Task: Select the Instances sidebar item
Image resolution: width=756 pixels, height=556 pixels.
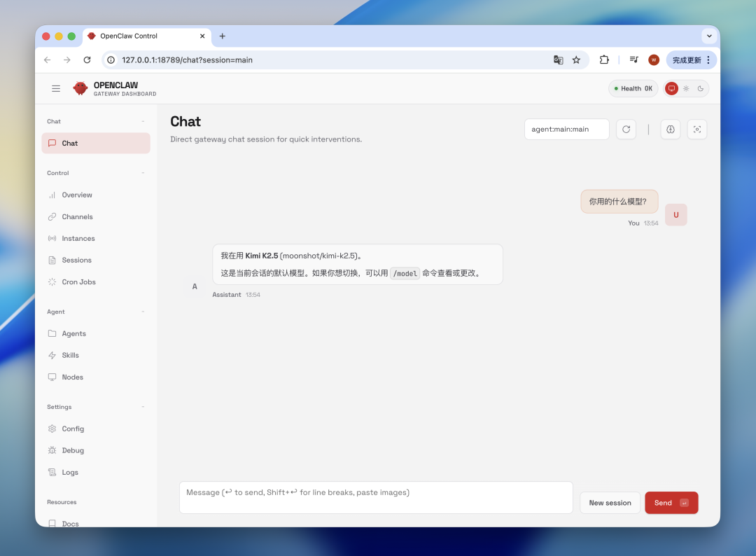Action: coord(77,238)
